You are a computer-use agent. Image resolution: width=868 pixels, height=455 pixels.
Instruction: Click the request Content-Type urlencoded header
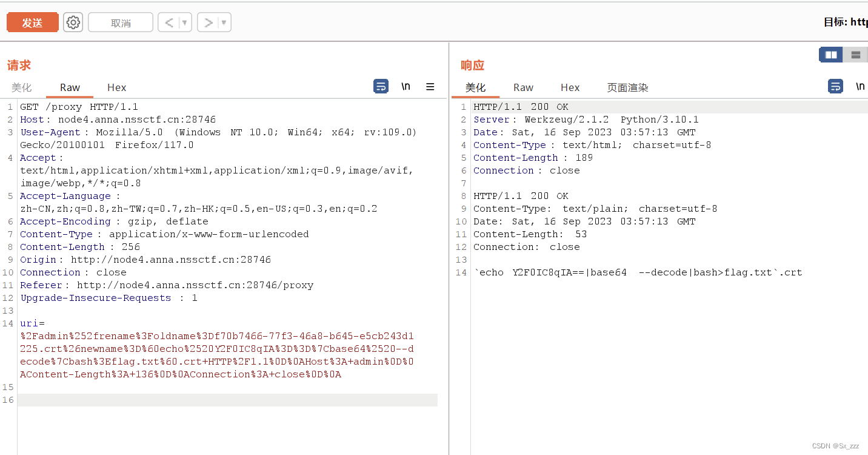point(164,234)
